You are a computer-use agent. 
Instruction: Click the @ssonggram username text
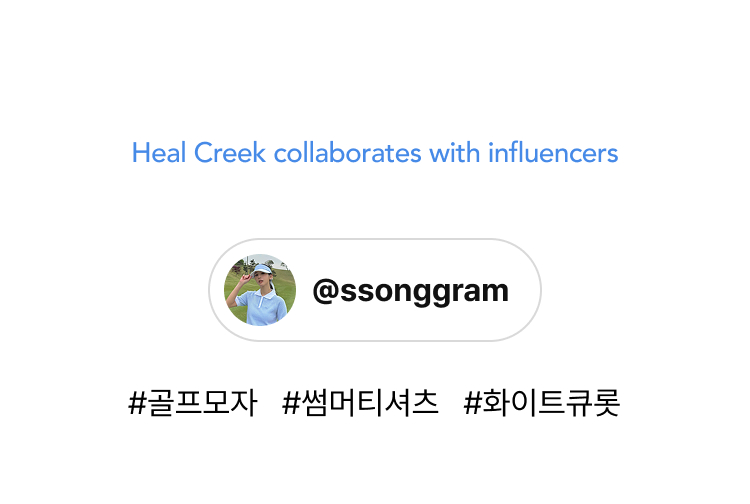[x=410, y=291]
